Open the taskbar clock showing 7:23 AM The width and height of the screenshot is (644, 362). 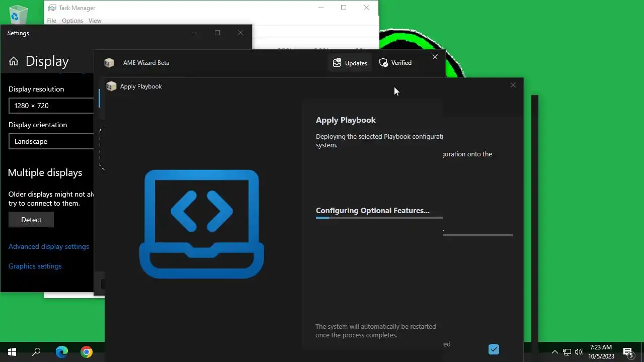tap(601, 352)
